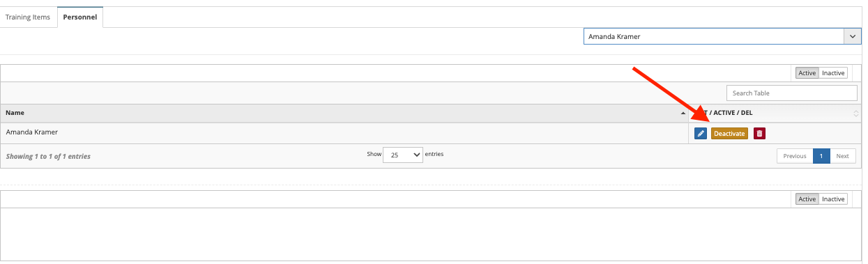The height and width of the screenshot is (264, 868).
Task: Expand the personnel selector chevron arrow
Action: pos(853,37)
